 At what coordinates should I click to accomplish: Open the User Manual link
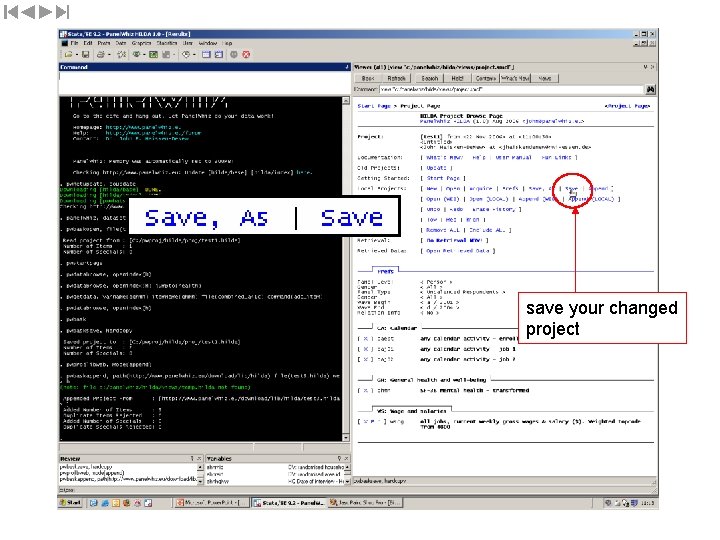point(513,158)
